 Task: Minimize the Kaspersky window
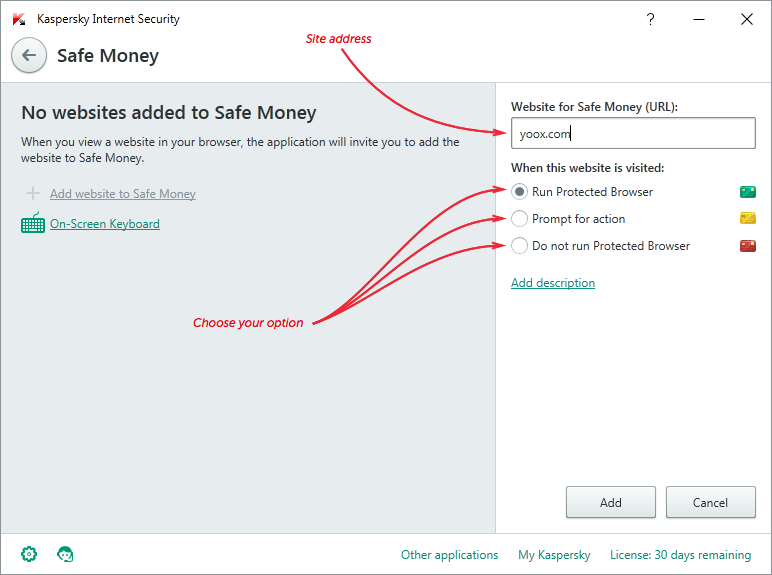click(699, 19)
